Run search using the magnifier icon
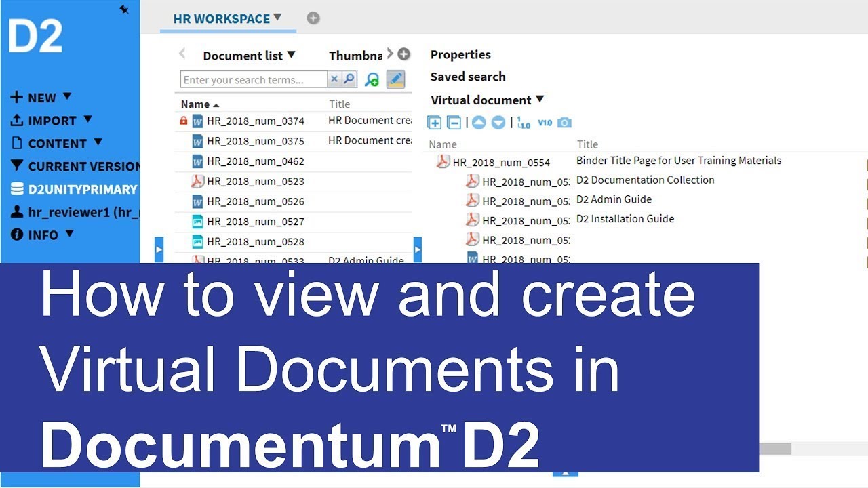The width and height of the screenshot is (868, 488). [349, 79]
